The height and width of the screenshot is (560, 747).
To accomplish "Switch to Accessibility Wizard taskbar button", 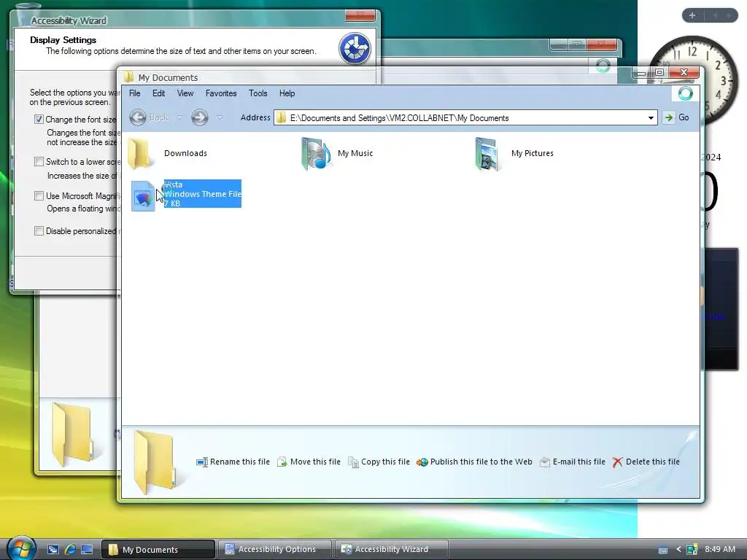I will pos(392,550).
